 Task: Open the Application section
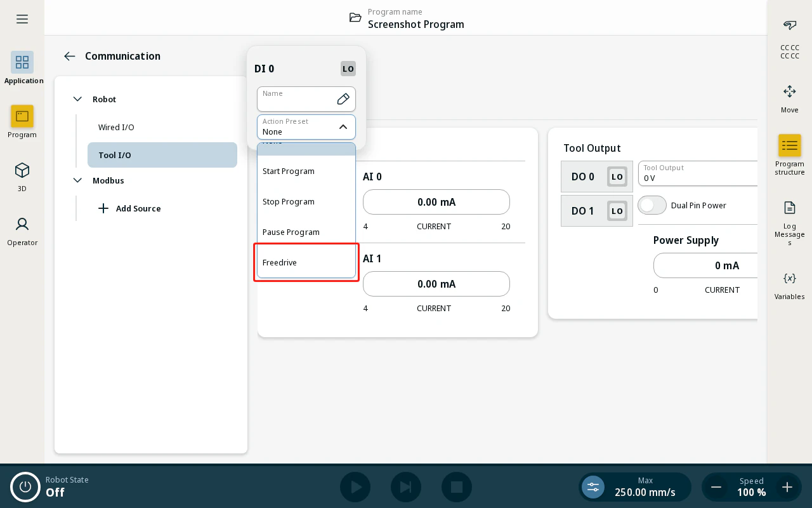tap(22, 68)
